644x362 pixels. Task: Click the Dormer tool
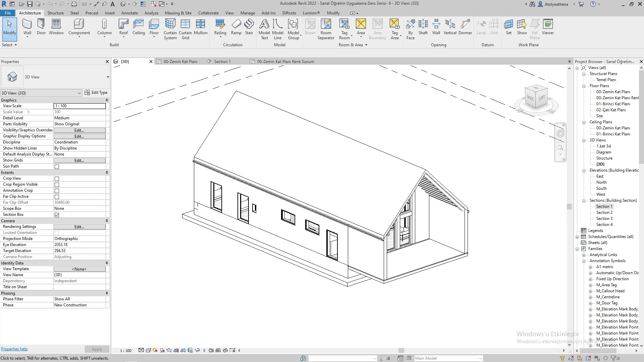click(465, 27)
